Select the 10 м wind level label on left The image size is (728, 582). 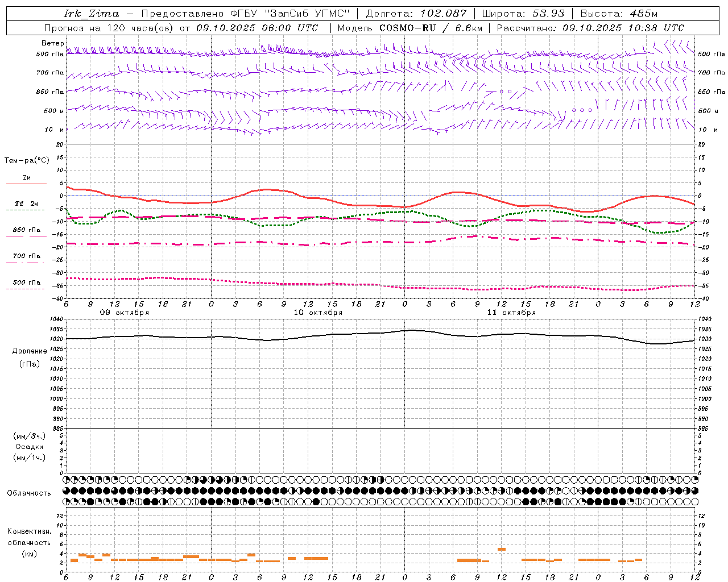[55, 130]
